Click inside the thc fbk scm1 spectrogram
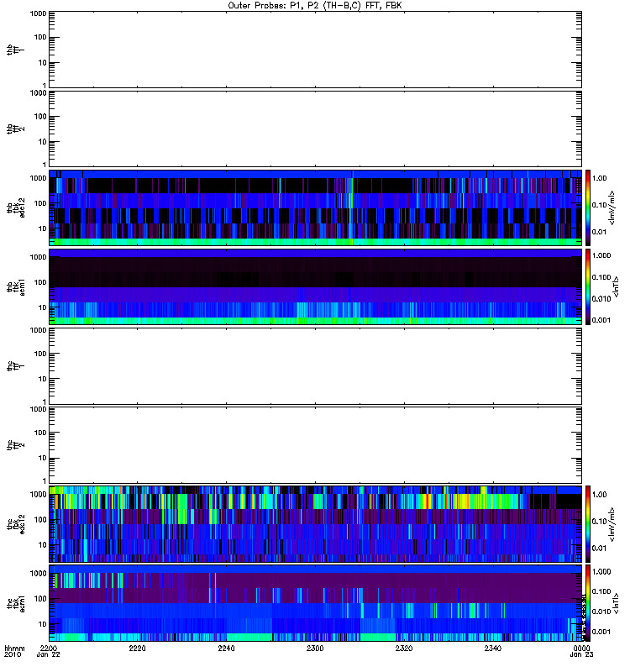This screenshot has height=672, width=630. click(315, 603)
